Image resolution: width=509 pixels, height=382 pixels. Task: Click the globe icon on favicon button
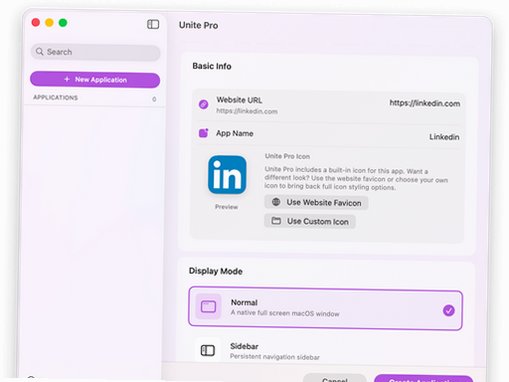tap(276, 202)
